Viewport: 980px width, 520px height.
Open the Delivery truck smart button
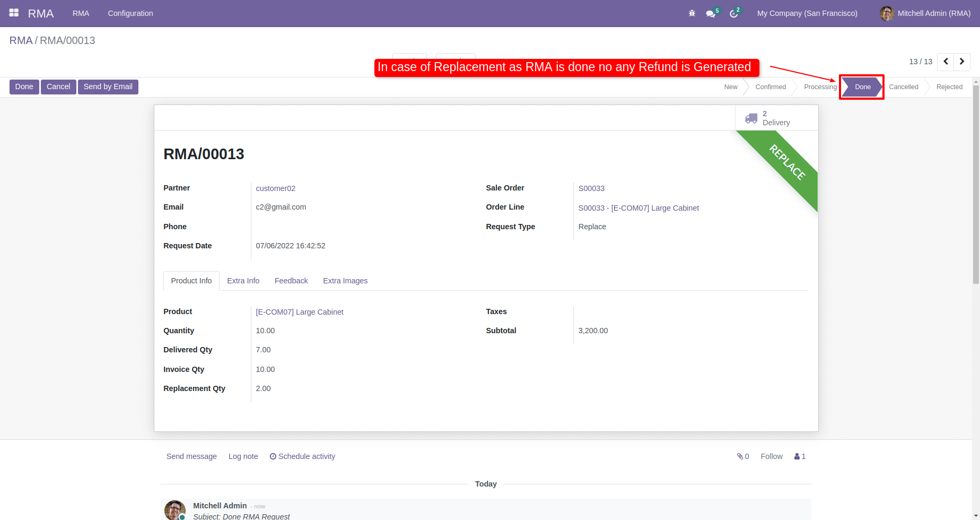coord(776,118)
